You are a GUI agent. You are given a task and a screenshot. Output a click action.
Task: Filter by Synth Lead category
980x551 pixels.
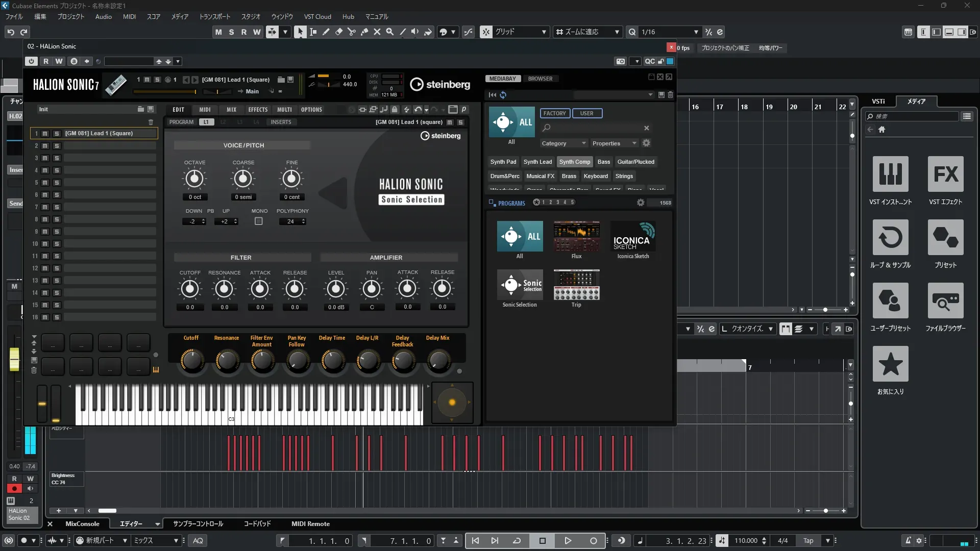pos(537,162)
